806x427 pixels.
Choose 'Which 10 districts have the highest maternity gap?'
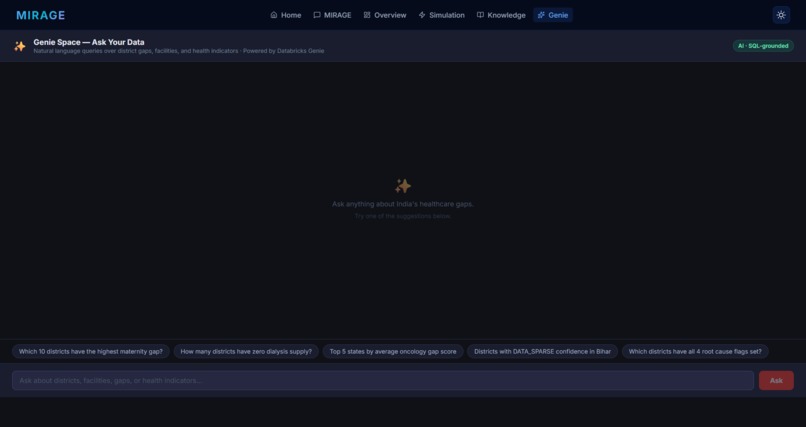tap(91, 351)
